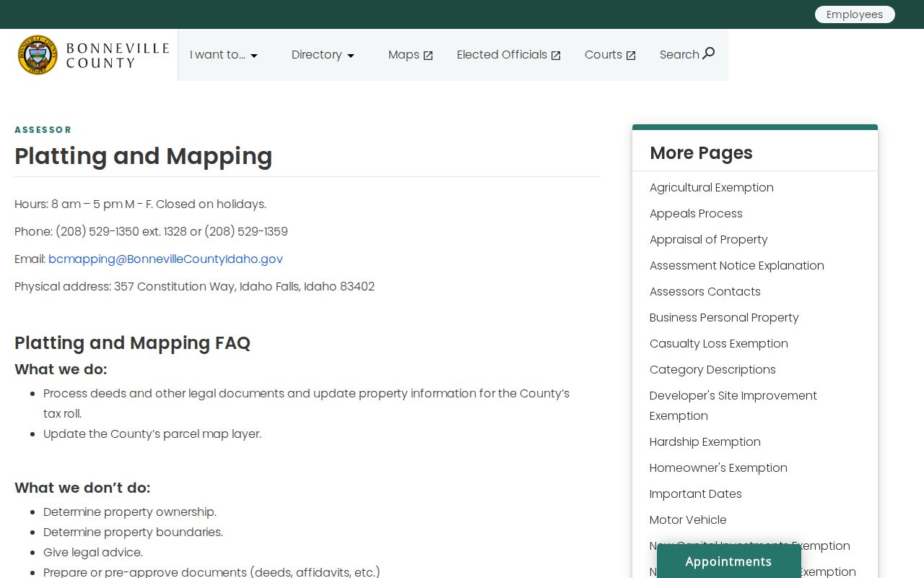
Task: Expand the Directory dropdown arrow
Action: [x=351, y=56]
